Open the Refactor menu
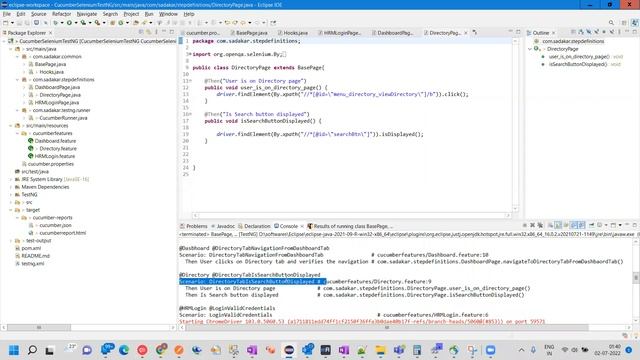This screenshot has width=640, height=360. point(61,14)
